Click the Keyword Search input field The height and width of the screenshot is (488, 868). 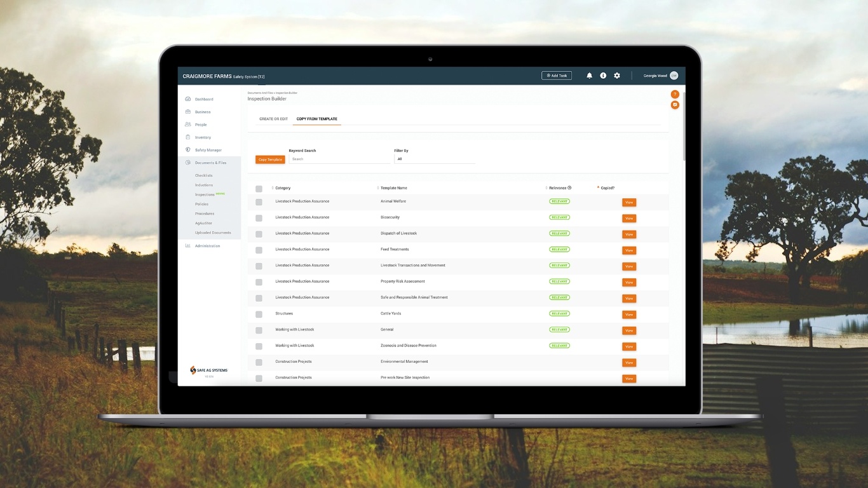(x=339, y=159)
